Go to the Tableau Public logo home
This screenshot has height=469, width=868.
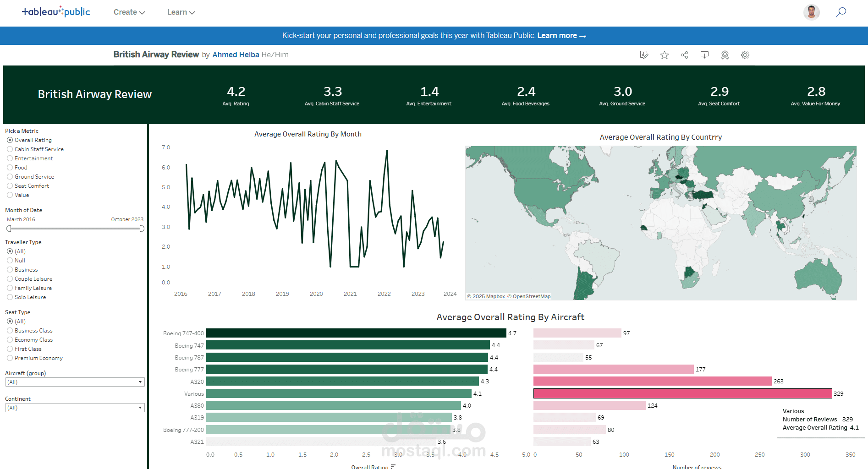pos(56,12)
